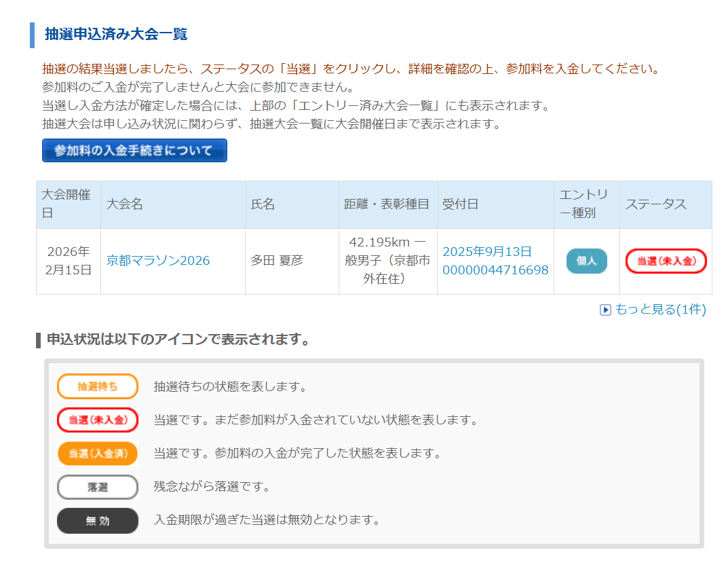The width and height of the screenshot is (728, 569).
Task: Click the 個人 entry type badge
Action: click(587, 261)
